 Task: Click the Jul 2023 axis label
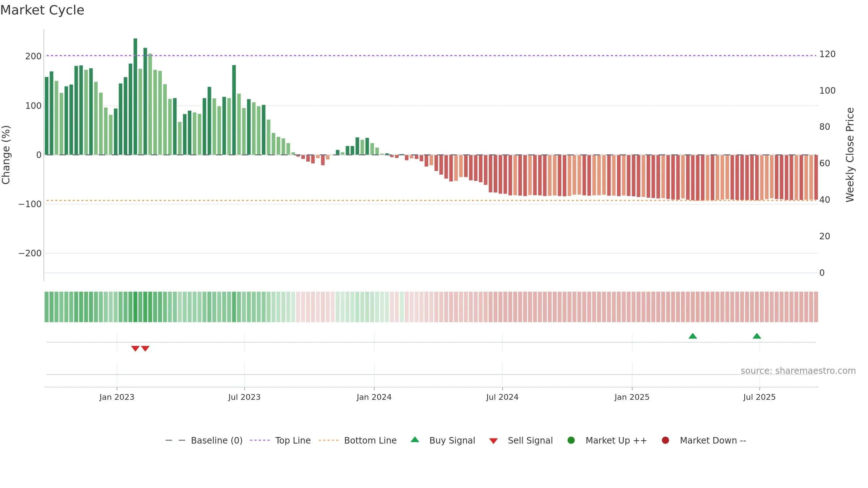(244, 397)
